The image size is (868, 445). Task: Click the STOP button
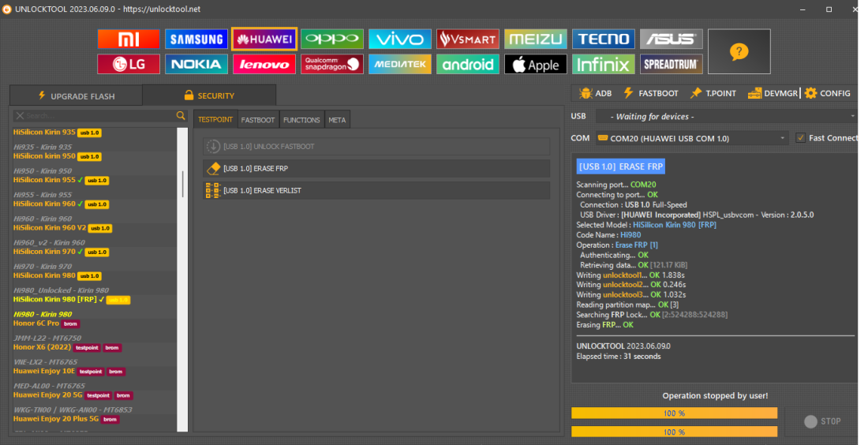(x=822, y=421)
